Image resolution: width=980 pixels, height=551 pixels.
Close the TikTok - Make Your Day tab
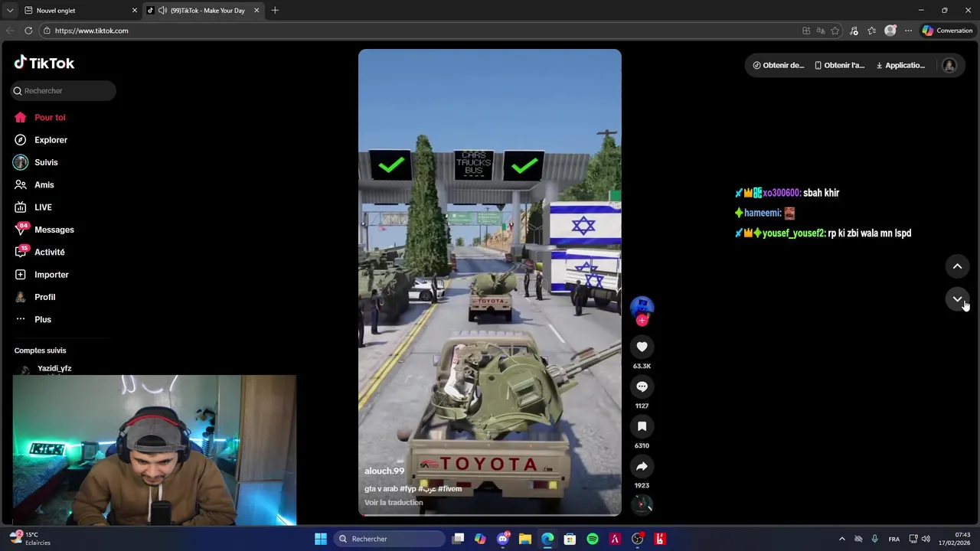(256, 11)
